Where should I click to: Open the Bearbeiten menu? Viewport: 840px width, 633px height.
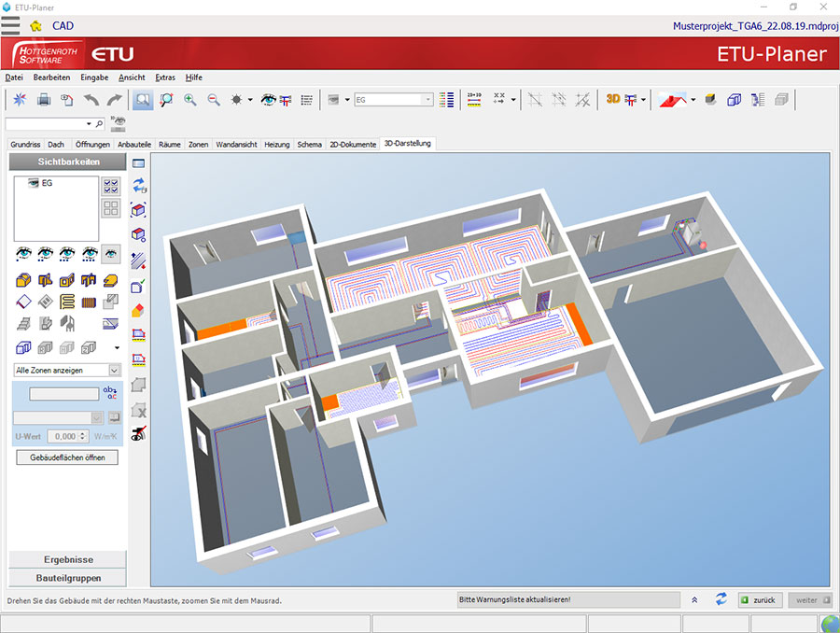[x=51, y=77]
